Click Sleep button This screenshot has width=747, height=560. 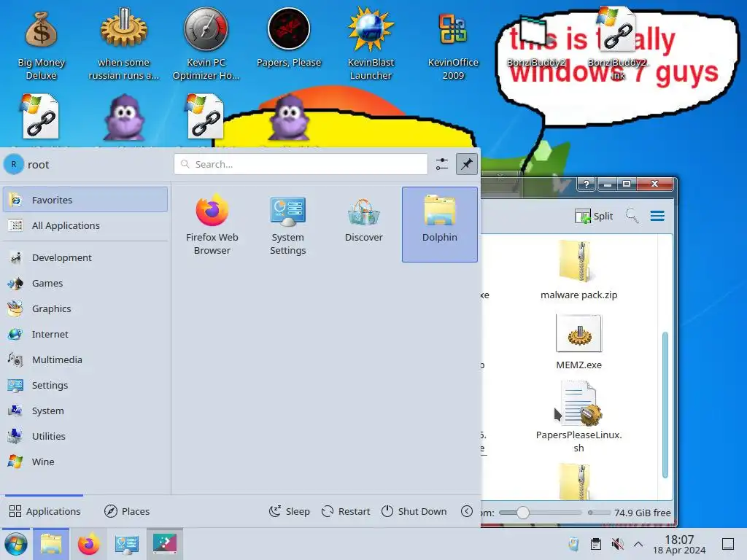tap(289, 511)
